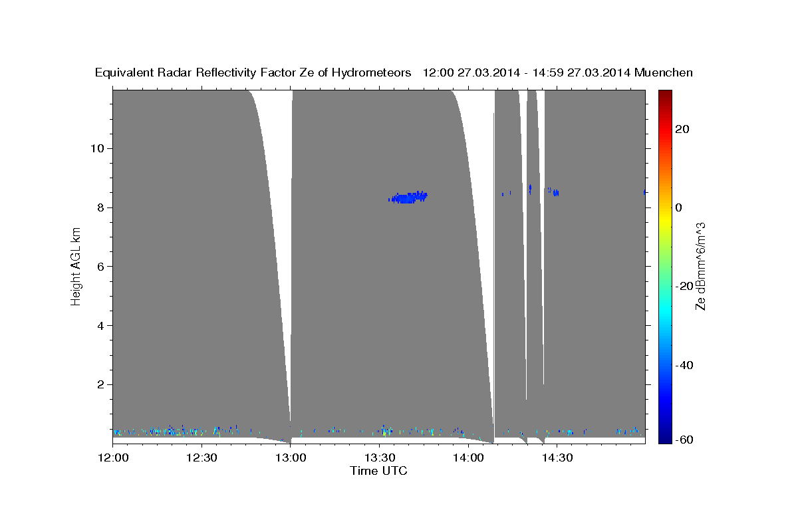Click the colorbar label 20

click(x=682, y=129)
